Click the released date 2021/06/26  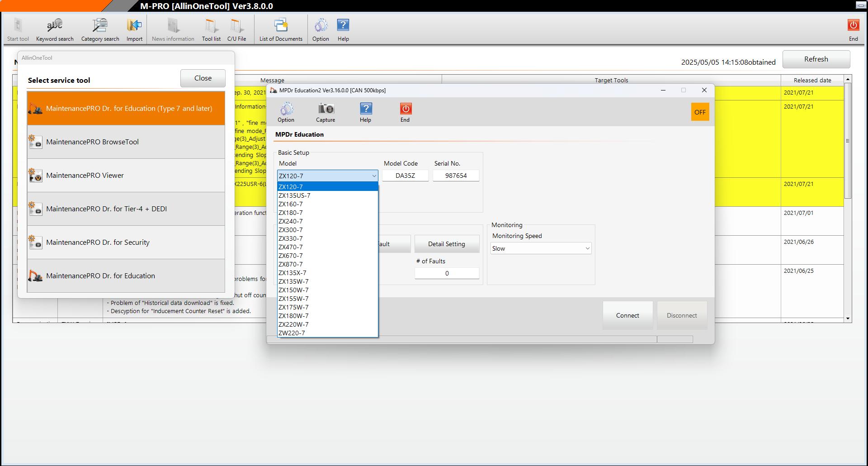[x=798, y=242]
